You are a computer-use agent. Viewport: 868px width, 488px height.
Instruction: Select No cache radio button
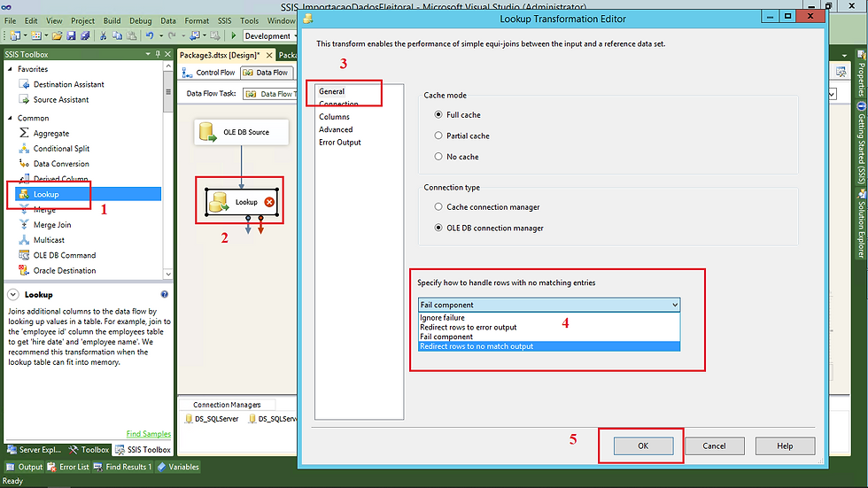[x=438, y=157]
